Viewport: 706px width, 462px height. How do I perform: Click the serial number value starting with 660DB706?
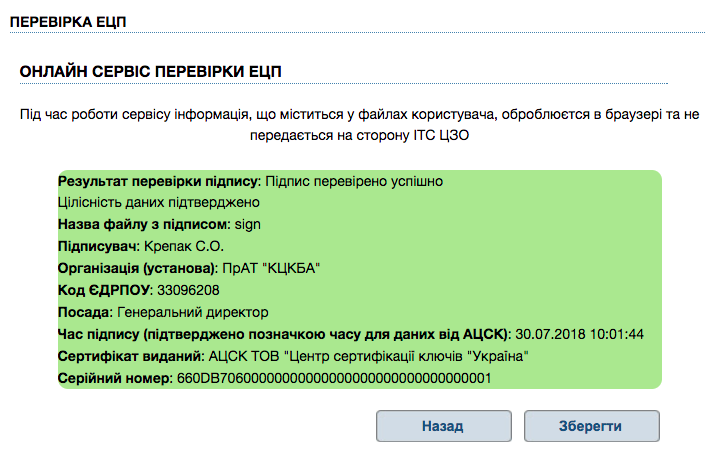333,379
